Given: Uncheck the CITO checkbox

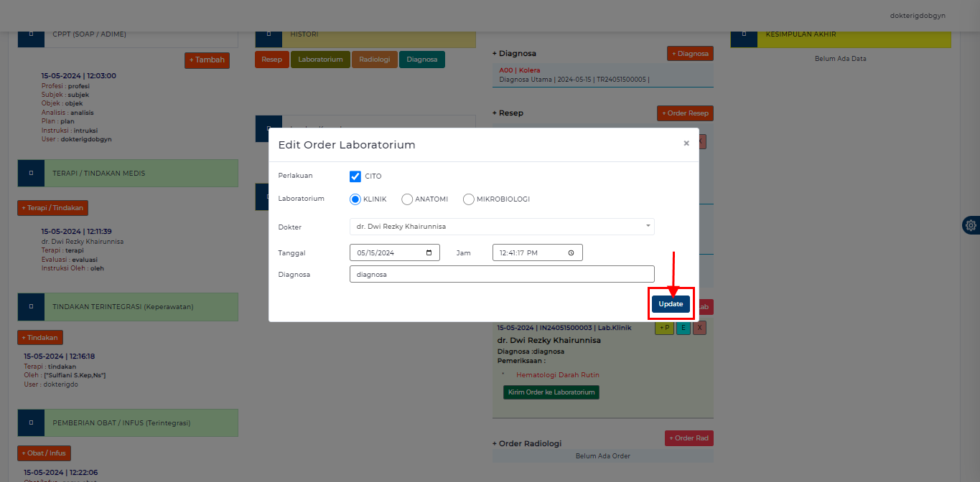Looking at the screenshot, I should [355, 176].
